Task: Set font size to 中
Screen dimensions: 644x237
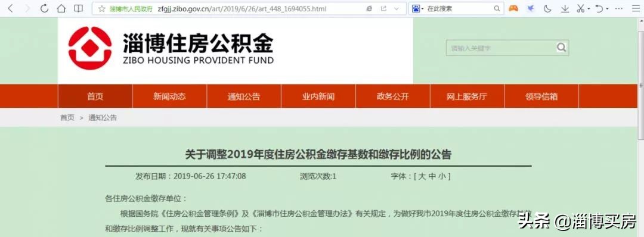Action: coord(432,176)
